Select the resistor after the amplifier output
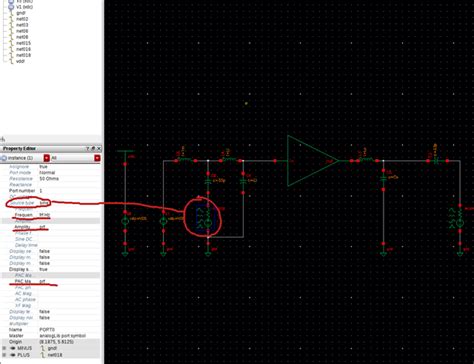 click(367, 160)
